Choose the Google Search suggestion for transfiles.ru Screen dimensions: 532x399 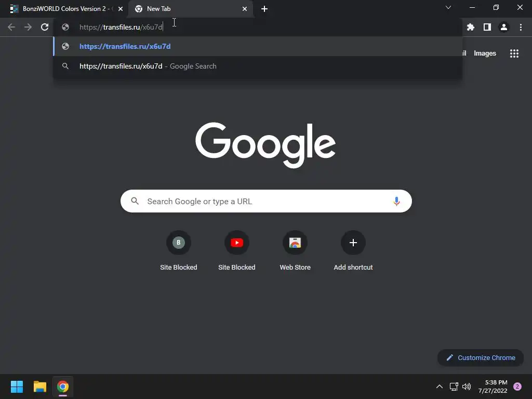coord(258,66)
